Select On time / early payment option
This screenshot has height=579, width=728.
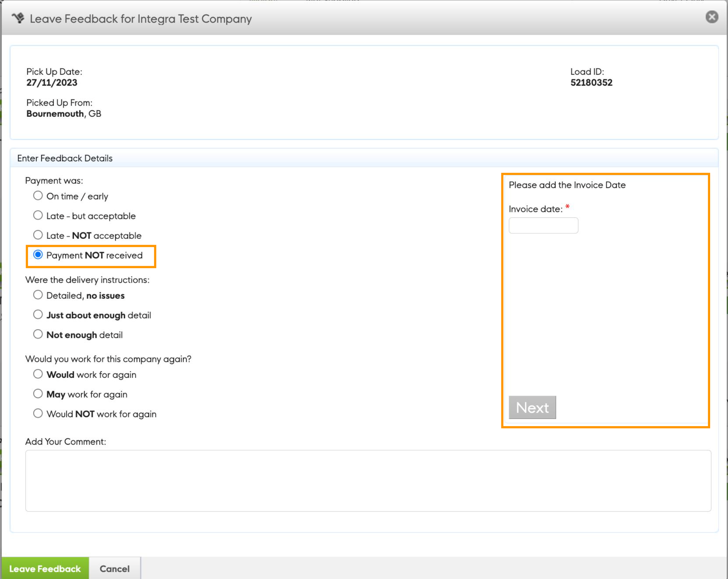38,196
